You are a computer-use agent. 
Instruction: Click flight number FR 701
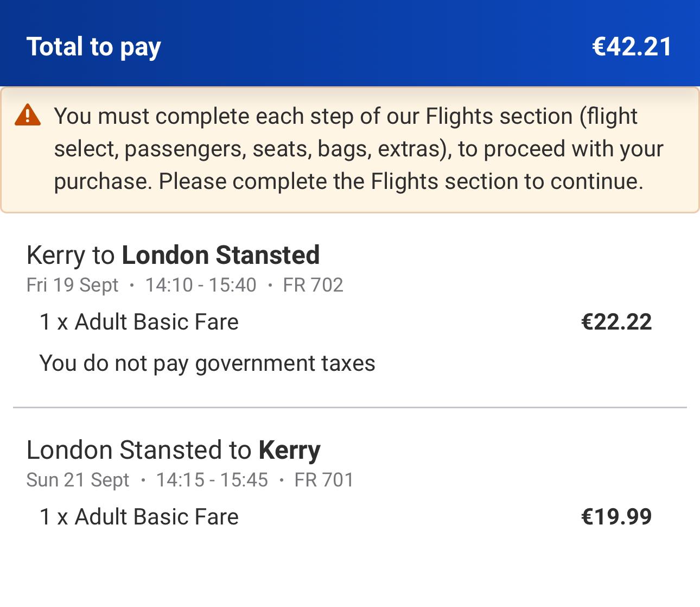tap(324, 480)
